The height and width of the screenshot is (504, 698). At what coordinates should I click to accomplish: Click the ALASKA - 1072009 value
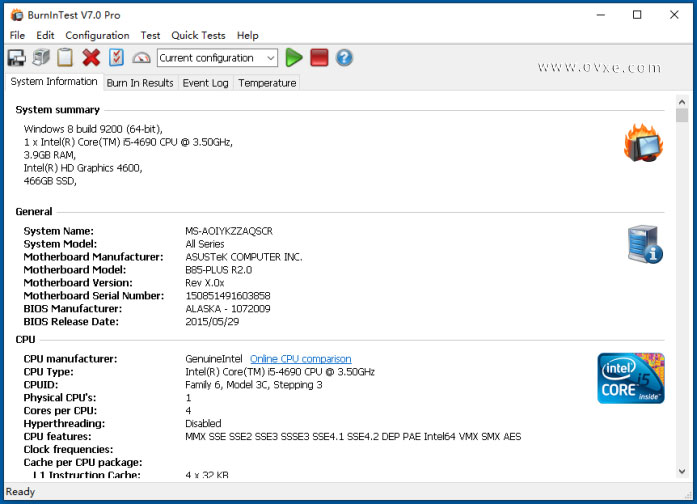pyautogui.click(x=228, y=309)
